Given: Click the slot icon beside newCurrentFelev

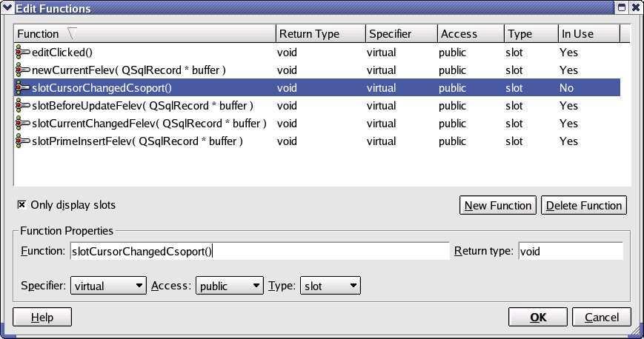Looking at the screenshot, I should (22, 70).
